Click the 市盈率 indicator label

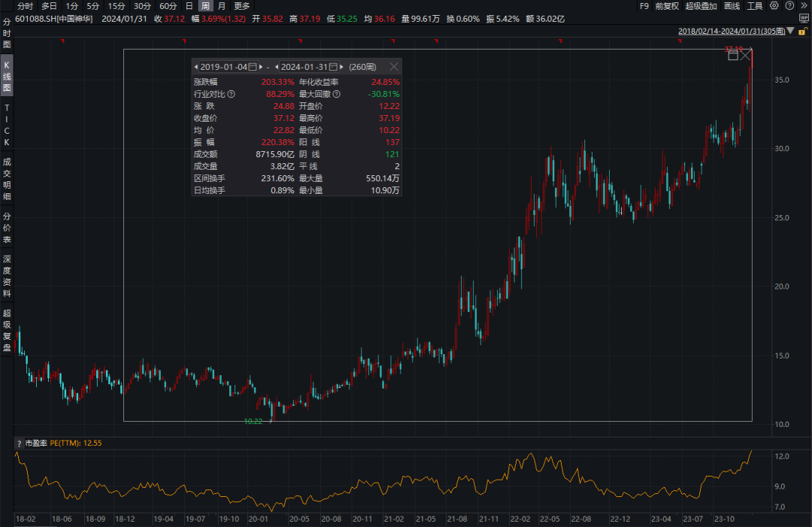[x=36, y=443]
